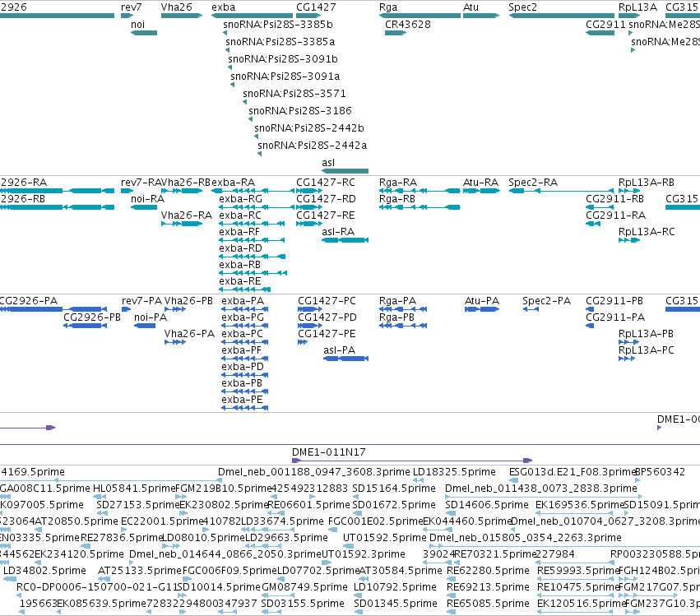Viewport: 700px width, 616px height.
Task: Select snoRNA:Psi28S-3186 feature label
Action: pyautogui.click(x=300, y=111)
